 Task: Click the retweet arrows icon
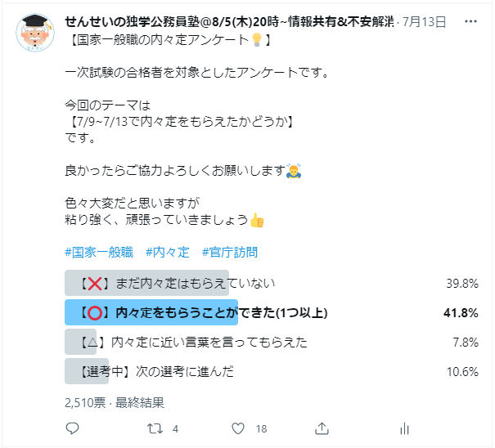[153, 428]
